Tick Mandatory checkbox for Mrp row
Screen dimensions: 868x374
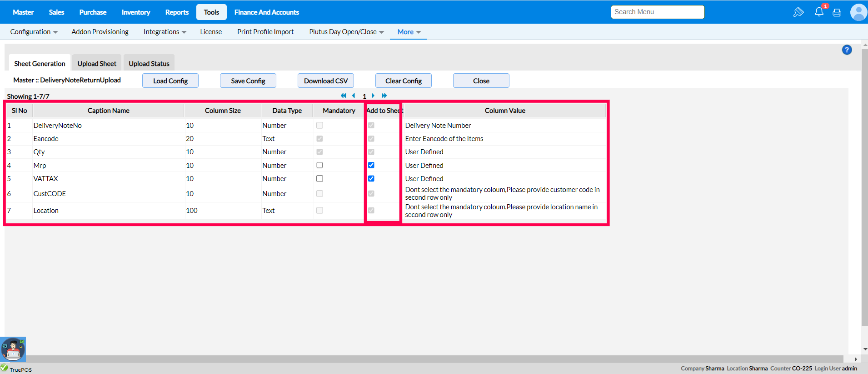point(319,165)
